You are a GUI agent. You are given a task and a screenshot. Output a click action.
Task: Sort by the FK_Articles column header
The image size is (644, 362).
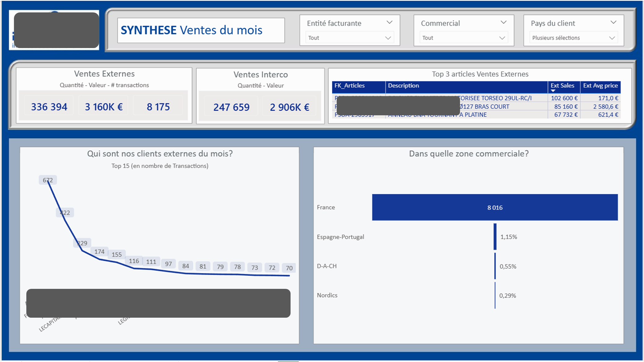tap(349, 86)
